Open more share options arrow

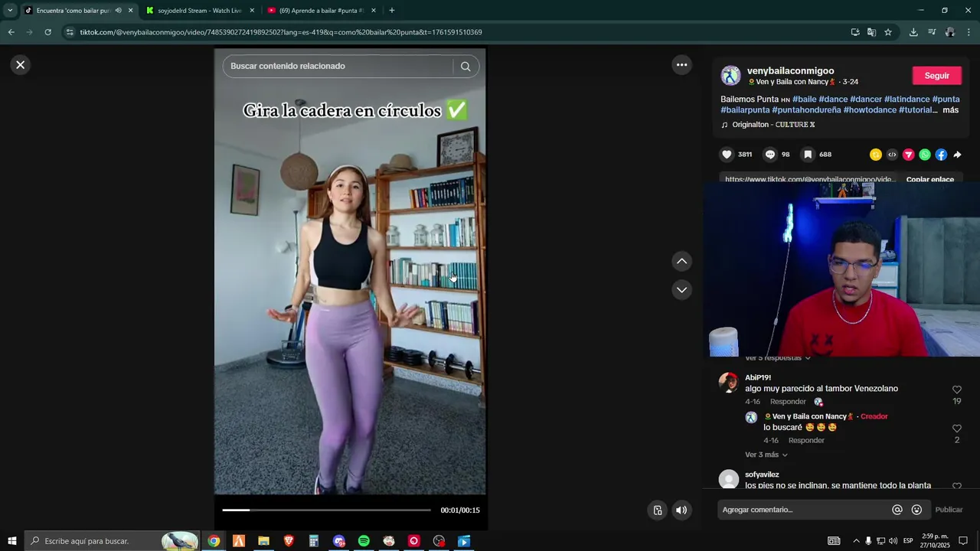click(957, 155)
